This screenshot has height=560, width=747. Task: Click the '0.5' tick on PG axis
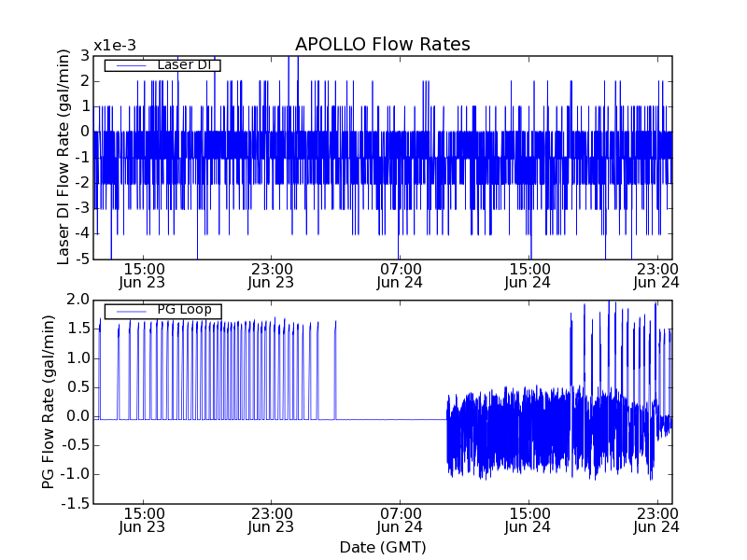pos(78,387)
